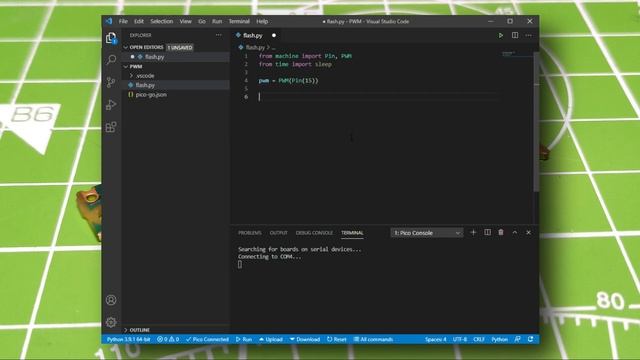Click inside the terminal prompt area
This screenshot has width=640, height=360.
[x=240, y=264]
